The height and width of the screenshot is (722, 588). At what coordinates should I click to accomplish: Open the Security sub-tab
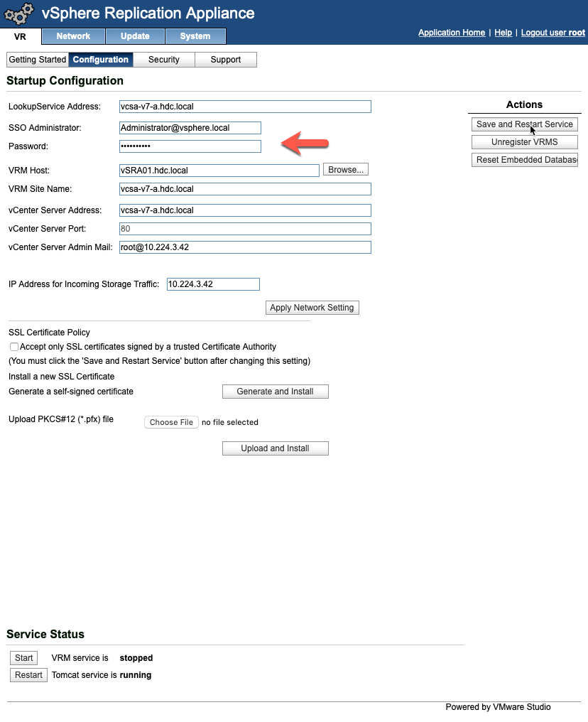[164, 60]
